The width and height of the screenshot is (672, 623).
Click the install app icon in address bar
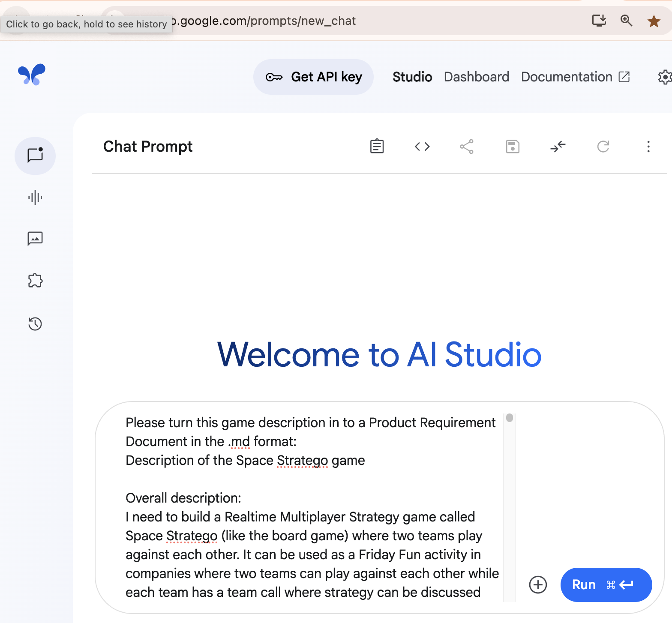coord(599,21)
